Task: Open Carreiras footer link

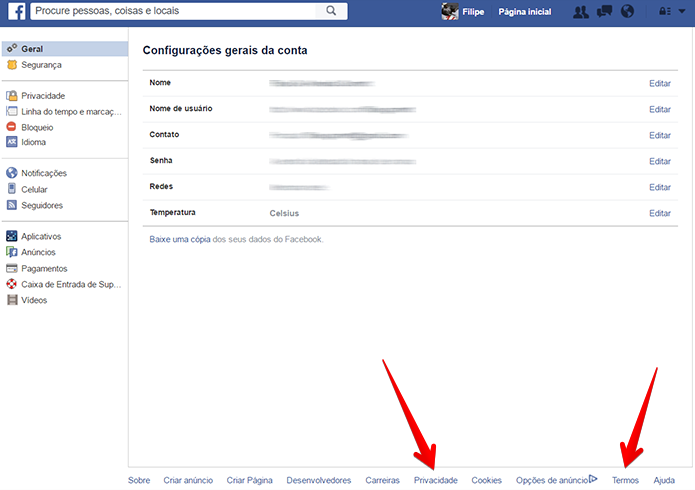Action: 383,480
